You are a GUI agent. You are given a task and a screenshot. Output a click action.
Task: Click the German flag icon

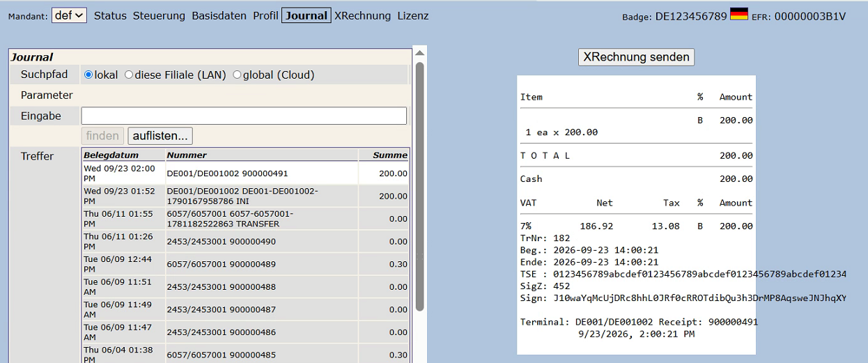point(739,14)
